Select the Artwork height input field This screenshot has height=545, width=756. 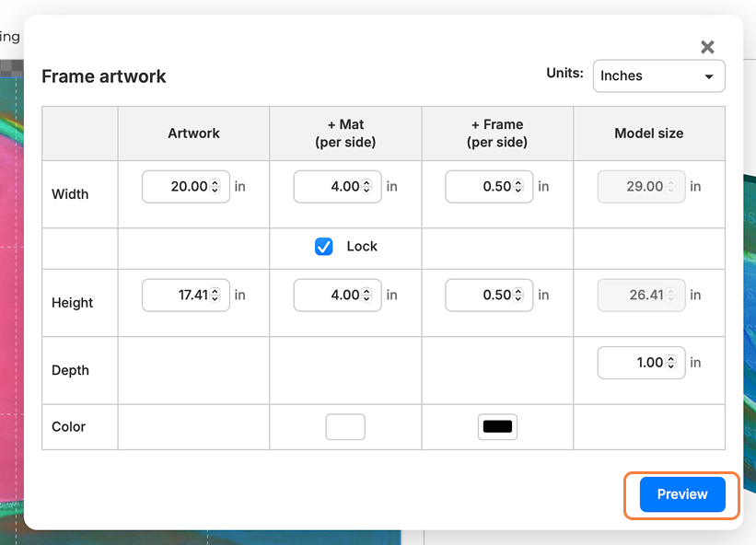[x=186, y=295]
